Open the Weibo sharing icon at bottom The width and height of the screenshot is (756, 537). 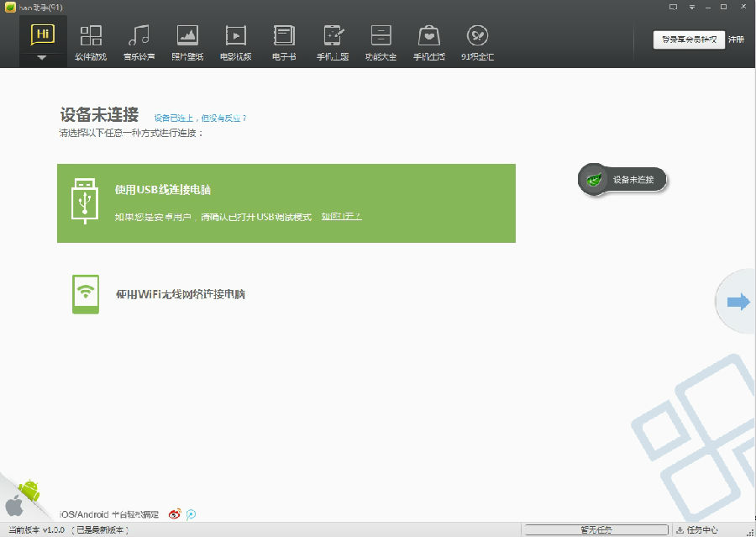click(x=175, y=513)
